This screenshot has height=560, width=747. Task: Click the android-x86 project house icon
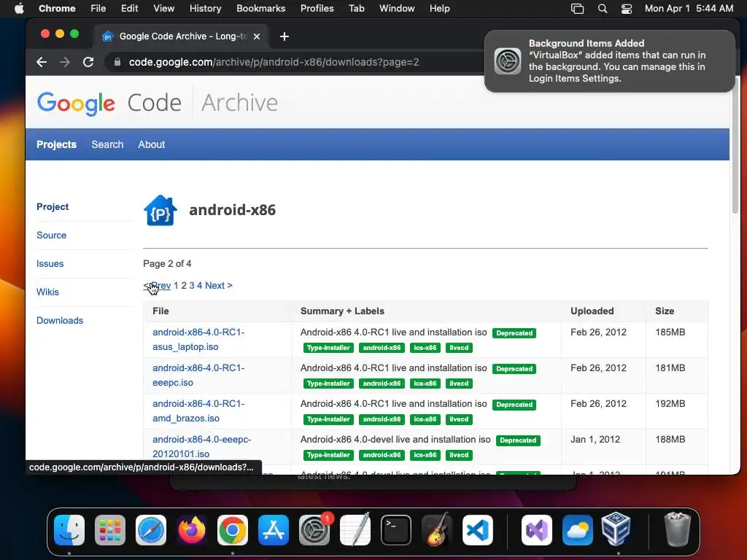(x=160, y=210)
